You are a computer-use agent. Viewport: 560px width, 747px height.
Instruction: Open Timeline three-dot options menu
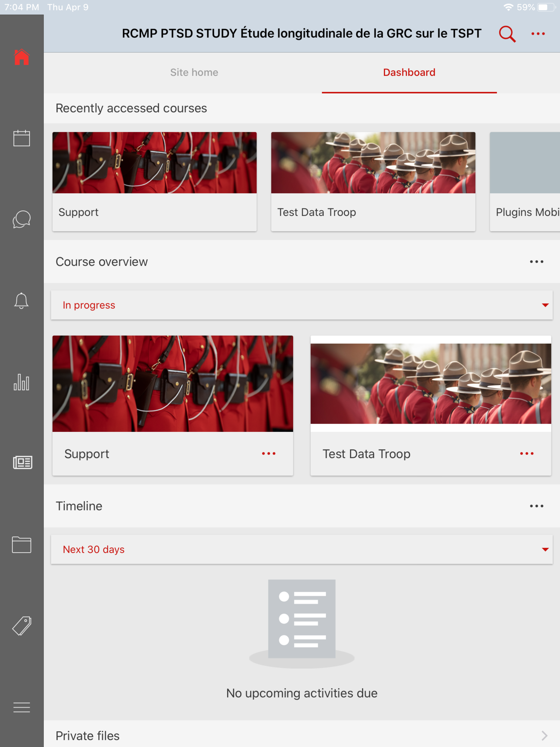click(x=536, y=506)
